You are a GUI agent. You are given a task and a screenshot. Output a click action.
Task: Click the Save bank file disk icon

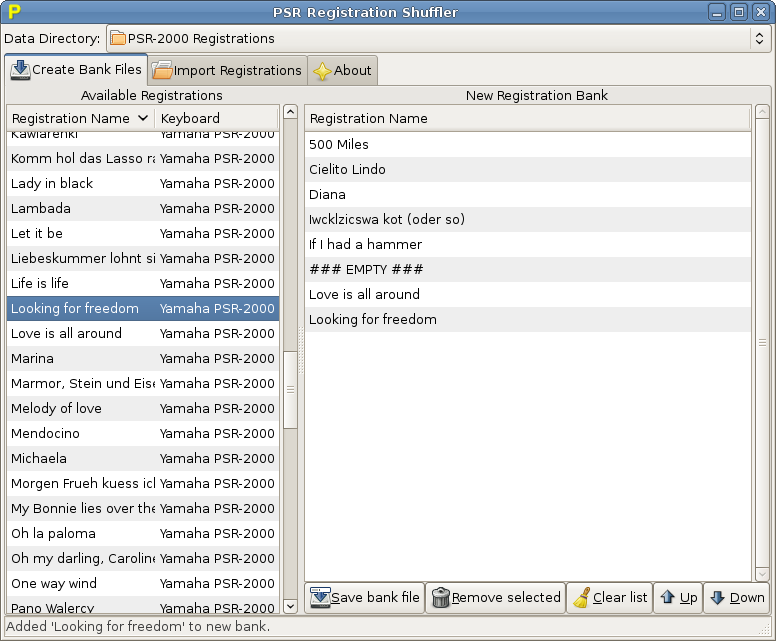point(320,598)
